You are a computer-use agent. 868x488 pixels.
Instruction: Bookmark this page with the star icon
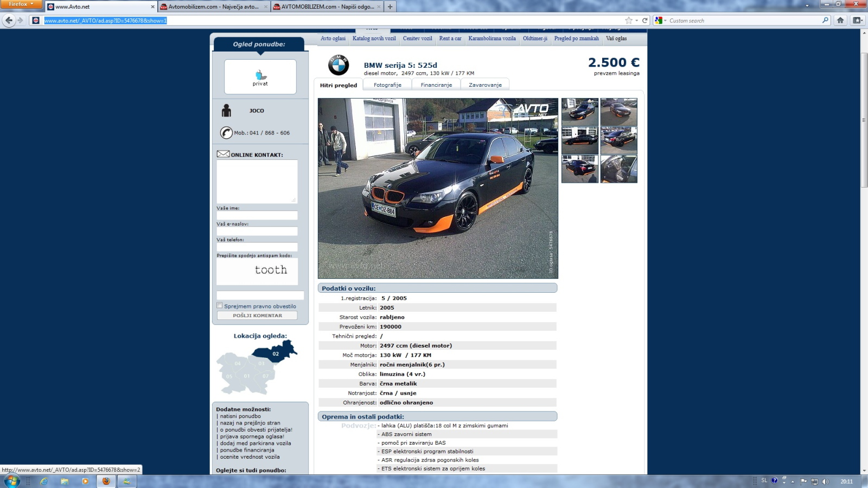pyautogui.click(x=629, y=21)
